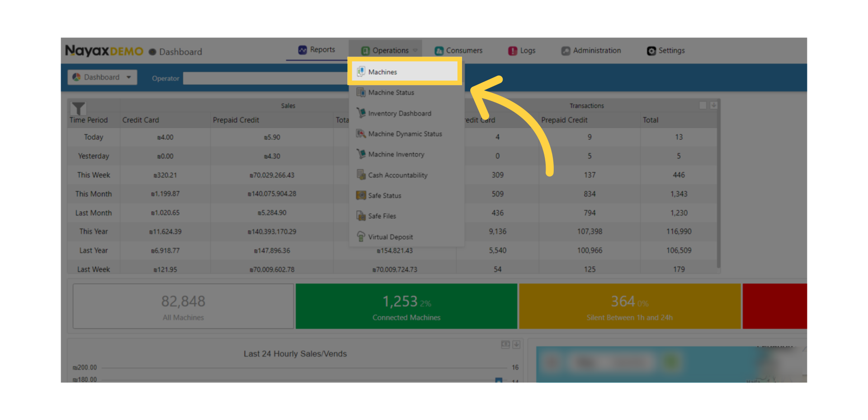Viewport: 868px width, 420px height.
Task: Click the pie chart icon on Dashboard button
Action: (77, 77)
